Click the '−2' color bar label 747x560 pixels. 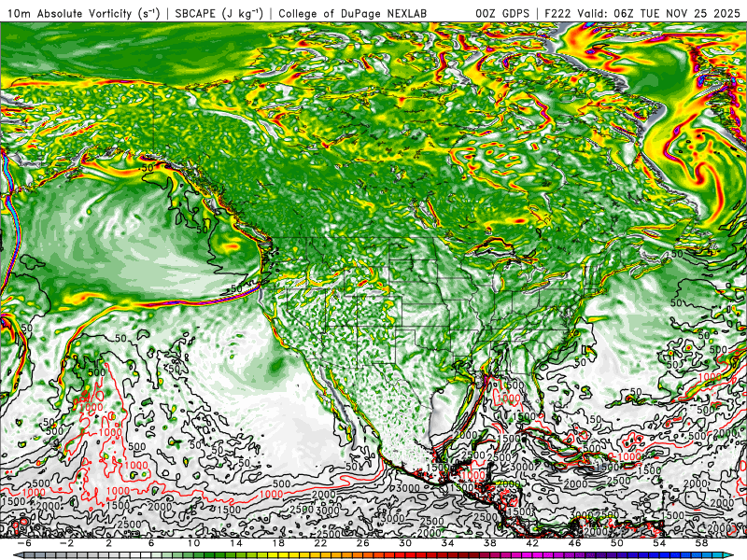[66, 543]
